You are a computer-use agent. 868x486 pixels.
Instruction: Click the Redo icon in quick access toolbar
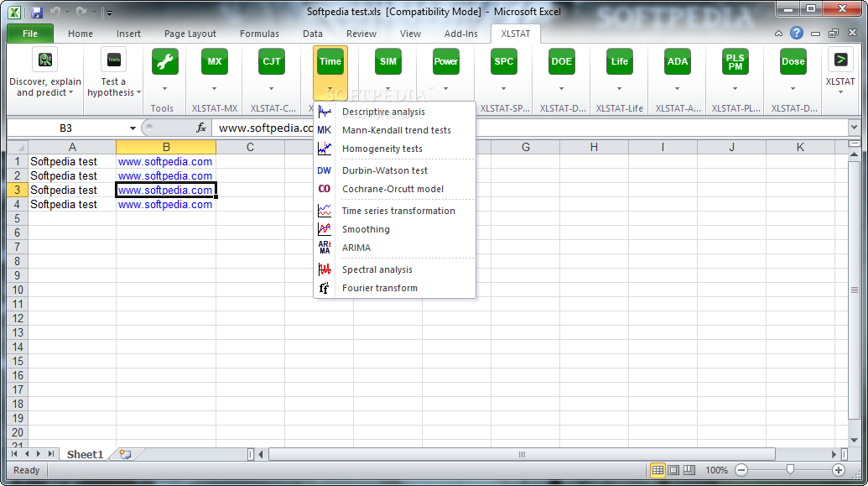point(81,12)
